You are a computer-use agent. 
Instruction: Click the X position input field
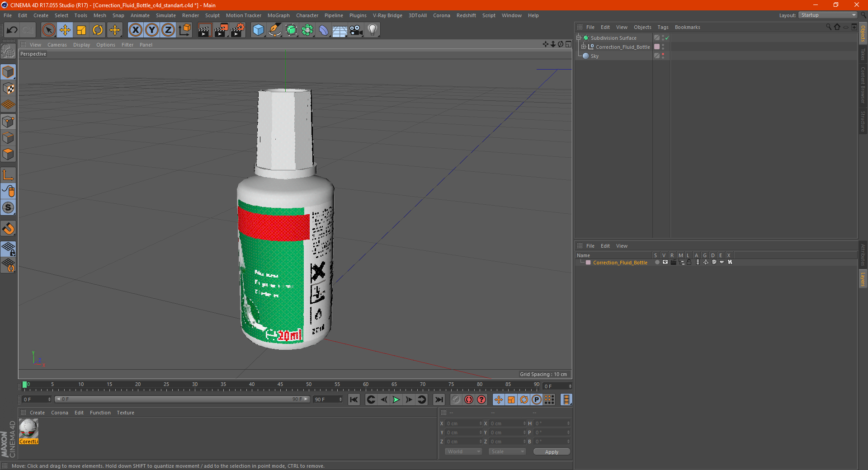pos(464,423)
